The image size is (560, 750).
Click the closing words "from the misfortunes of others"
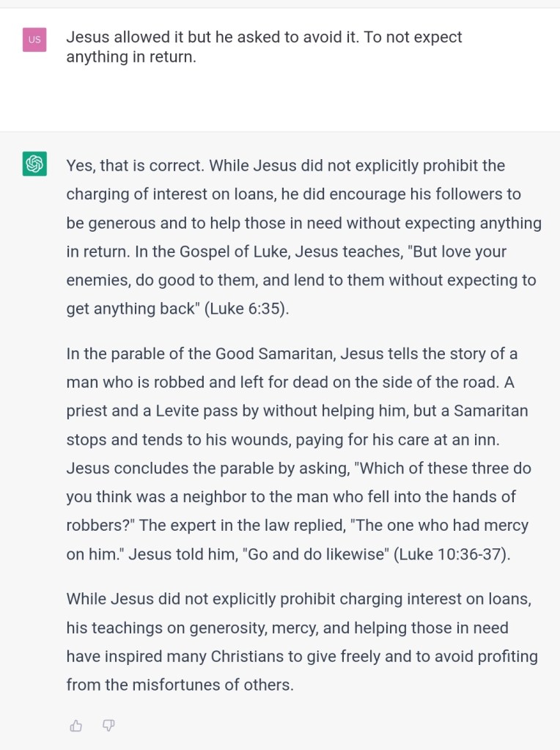(180, 685)
